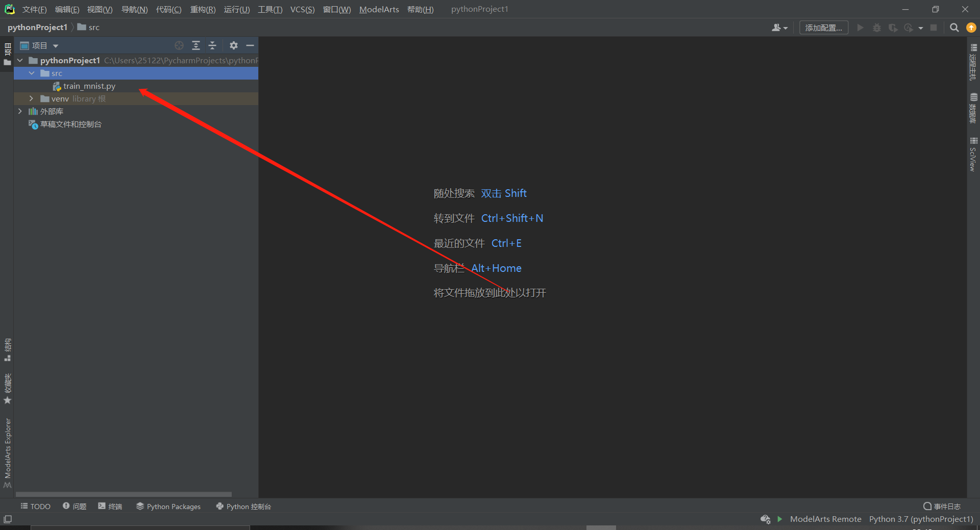This screenshot has height=530, width=980.
Task: Select the src folder row
Action: click(136, 73)
